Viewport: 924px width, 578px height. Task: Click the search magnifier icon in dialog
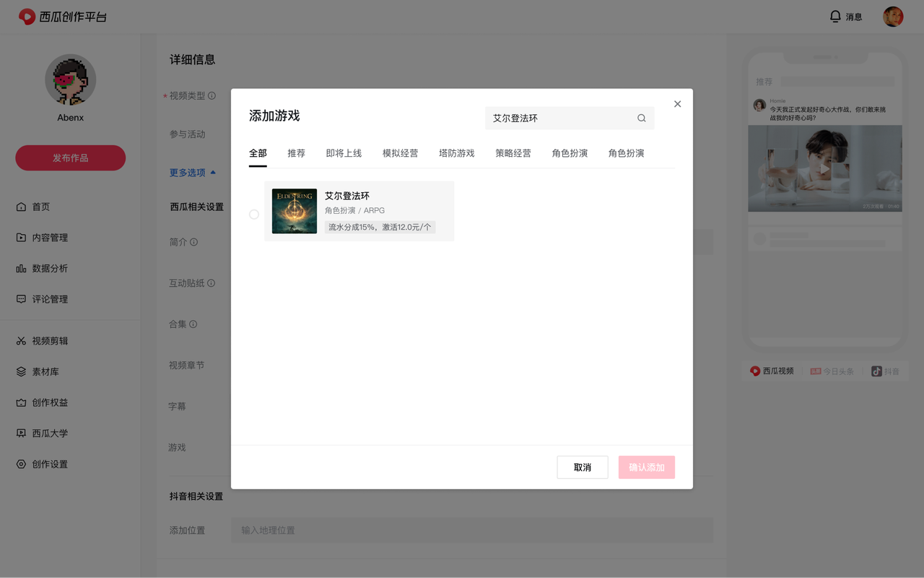click(x=641, y=118)
